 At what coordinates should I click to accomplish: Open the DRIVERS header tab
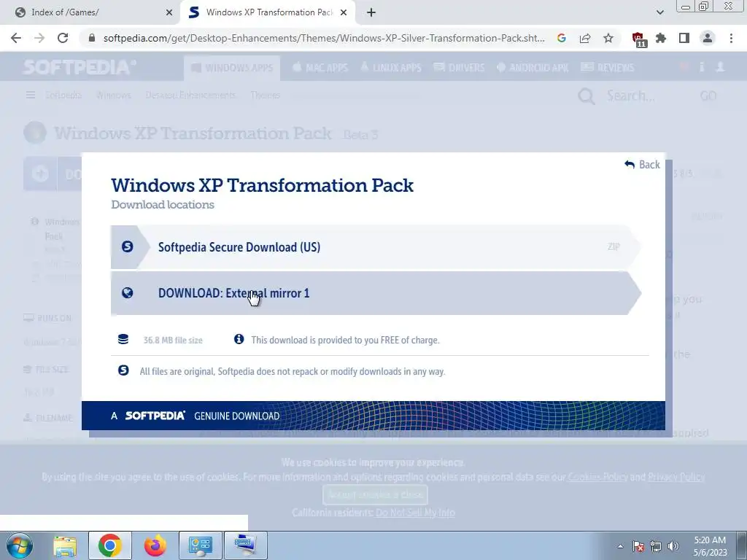pos(459,68)
